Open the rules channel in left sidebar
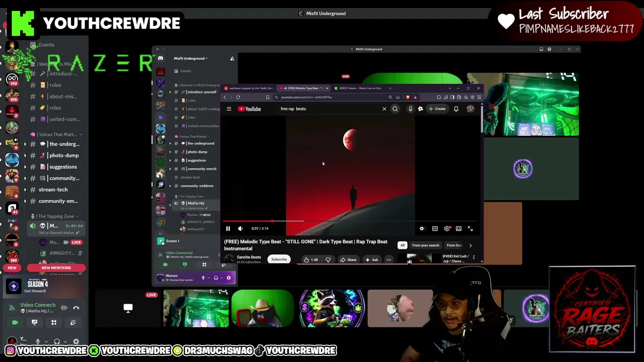The image size is (644, 362). (x=55, y=85)
